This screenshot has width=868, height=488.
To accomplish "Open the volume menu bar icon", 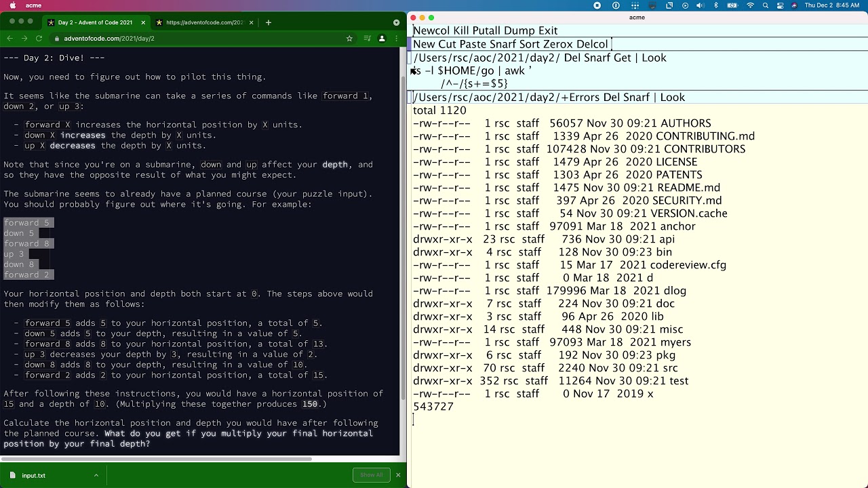I will [701, 5].
